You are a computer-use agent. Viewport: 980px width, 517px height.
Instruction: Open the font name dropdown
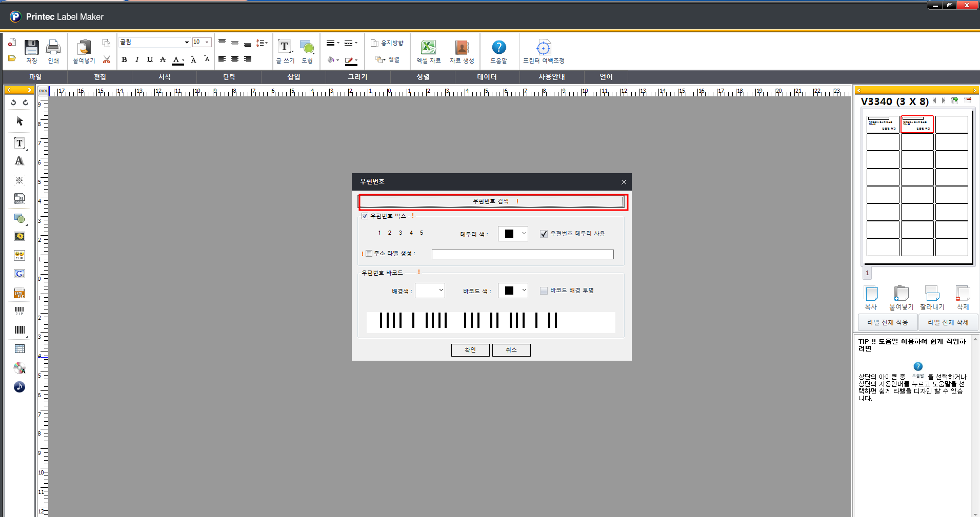tap(187, 43)
